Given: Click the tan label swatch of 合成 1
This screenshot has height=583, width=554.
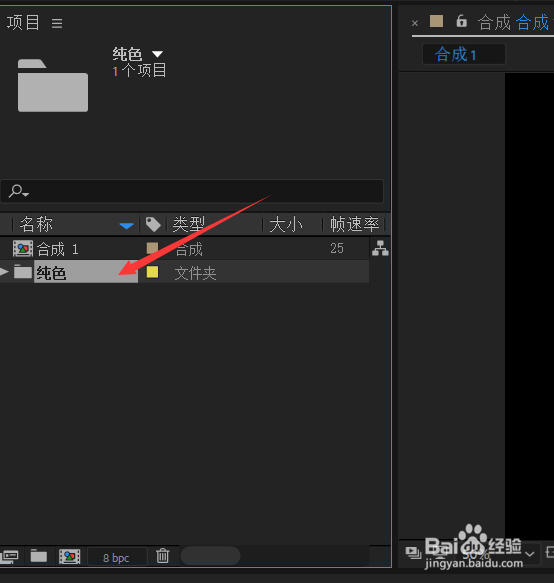Looking at the screenshot, I should click(x=152, y=248).
